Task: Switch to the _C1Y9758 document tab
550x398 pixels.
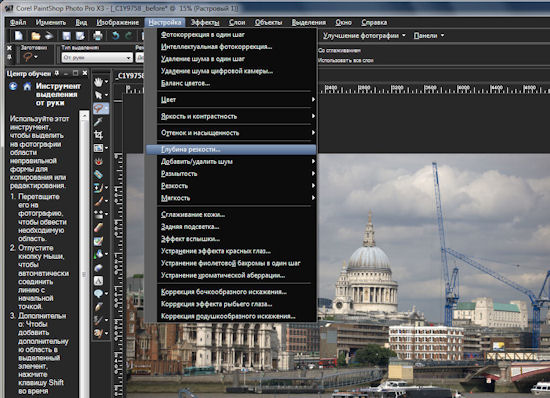Action: (130, 76)
